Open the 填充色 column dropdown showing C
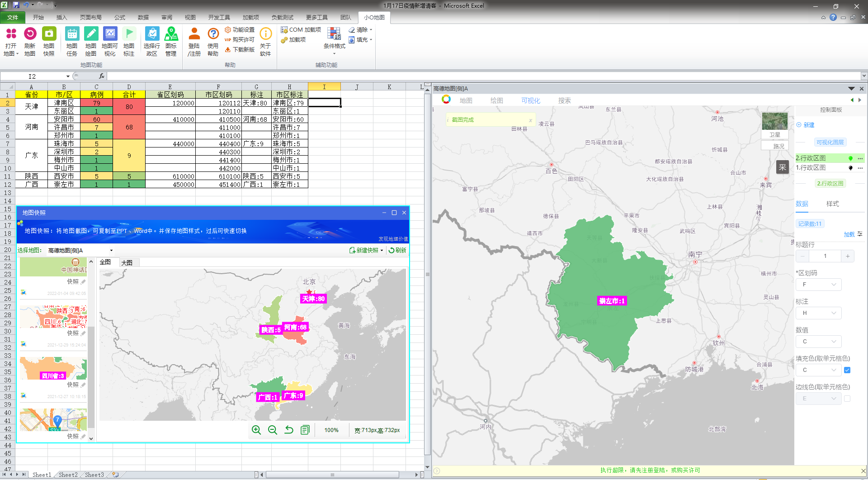Viewport: 868px width, 480px height. (819, 370)
